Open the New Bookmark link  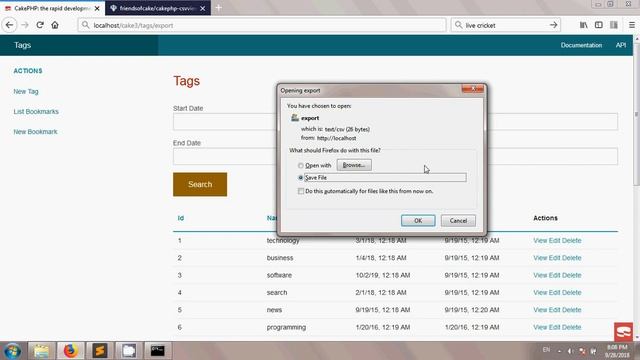(x=35, y=131)
